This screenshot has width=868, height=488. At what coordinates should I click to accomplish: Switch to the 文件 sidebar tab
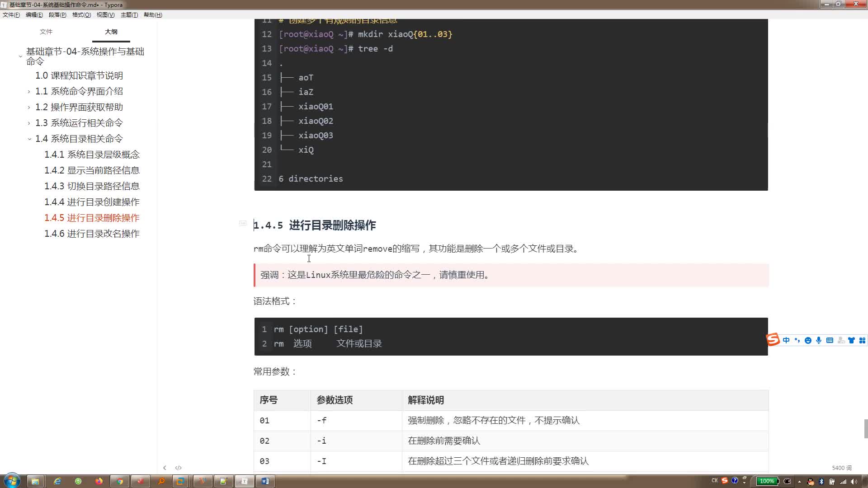(46, 32)
